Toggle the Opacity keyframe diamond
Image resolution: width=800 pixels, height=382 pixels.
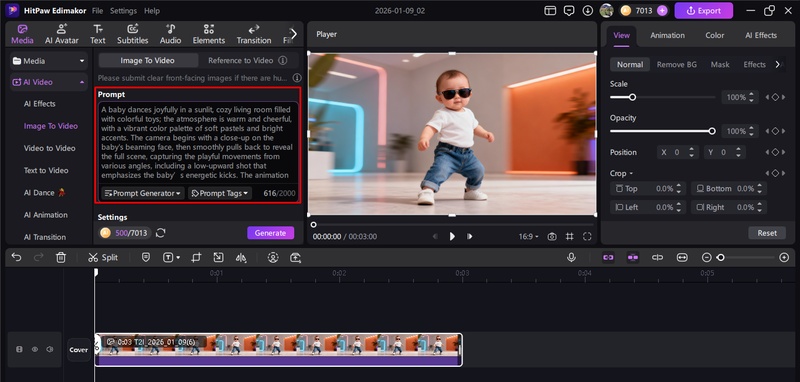(x=775, y=131)
